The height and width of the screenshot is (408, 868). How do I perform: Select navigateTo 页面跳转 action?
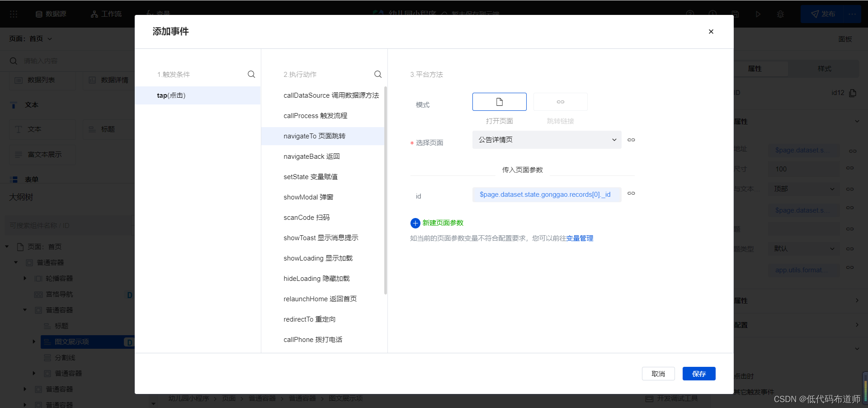click(323, 136)
